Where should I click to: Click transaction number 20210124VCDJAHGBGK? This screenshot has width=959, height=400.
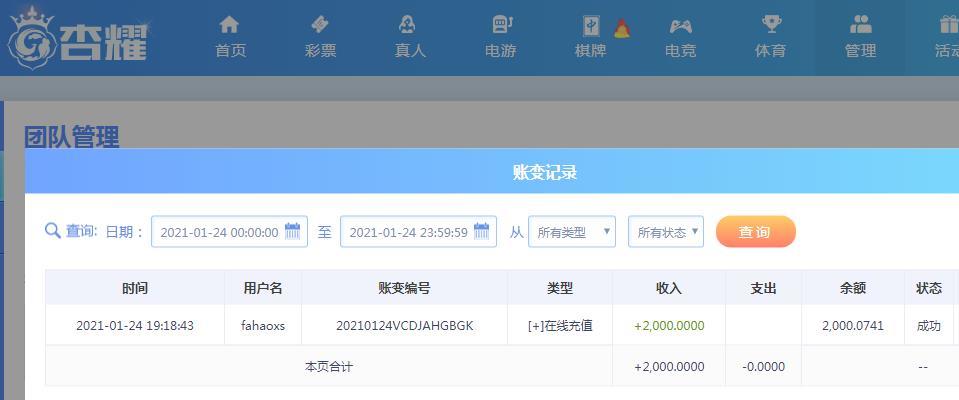[404, 326]
